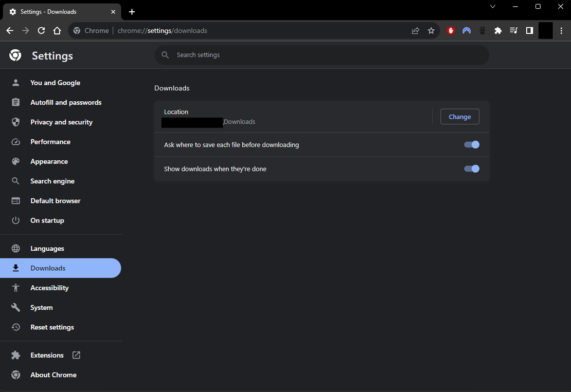
Task: Click the share page icon
Action: click(415, 31)
